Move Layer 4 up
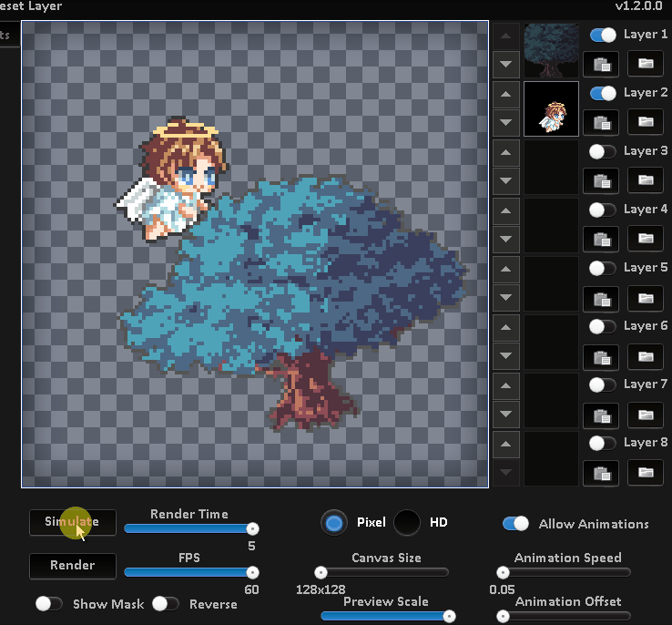672x625 pixels. [506, 210]
